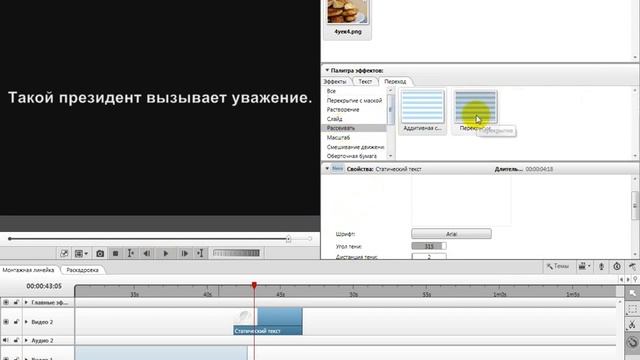Image resolution: width=640 pixels, height=360 pixels.
Task: Take a snapshot with the camera icon
Action: click(x=100, y=253)
